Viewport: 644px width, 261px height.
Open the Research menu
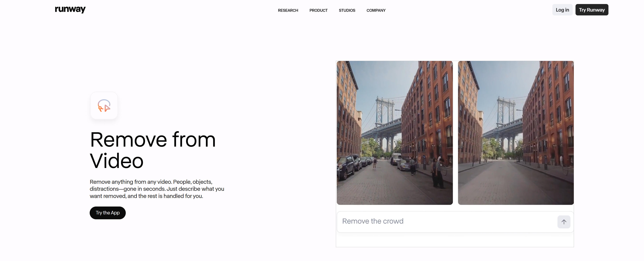pyautogui.click(x=288, y=10)
